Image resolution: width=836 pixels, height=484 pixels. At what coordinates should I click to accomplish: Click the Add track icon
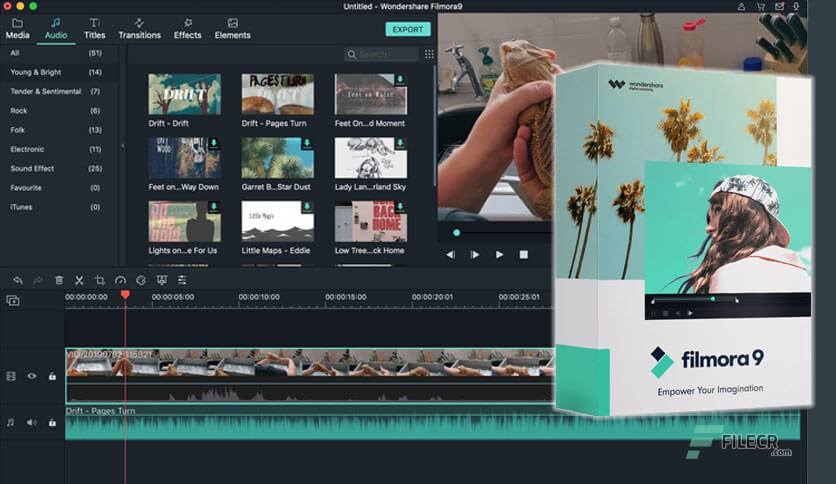pyautogui.click(x=13, y=300)
